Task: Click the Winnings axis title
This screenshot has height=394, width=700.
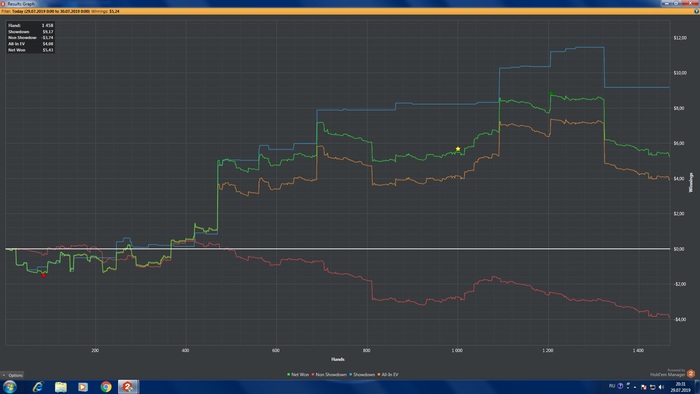Action: pyautogui.click(x=691, y=182)
